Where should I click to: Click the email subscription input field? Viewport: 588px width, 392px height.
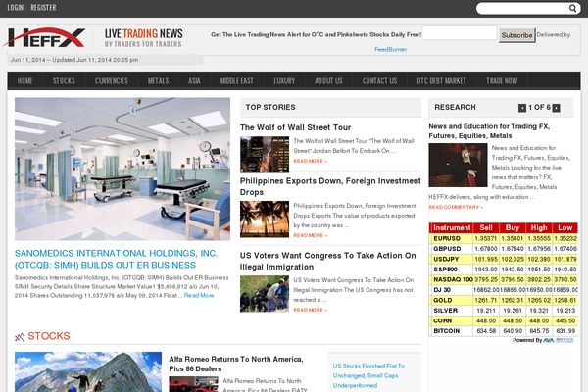(x=460, y=33)
